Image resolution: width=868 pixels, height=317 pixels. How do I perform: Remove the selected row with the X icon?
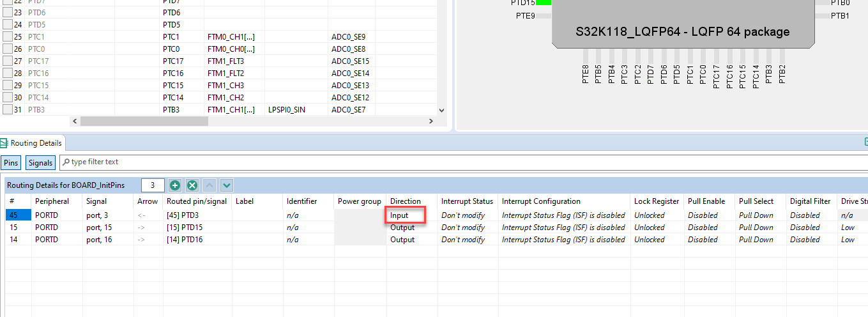tap(192, 185)
